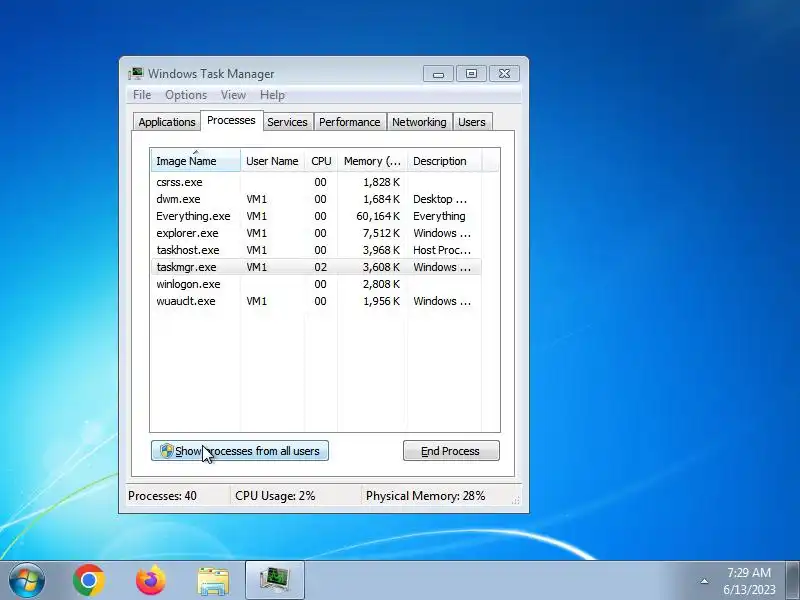Open the Windows Start orb
800x600 pixels.
pos(27,581)
